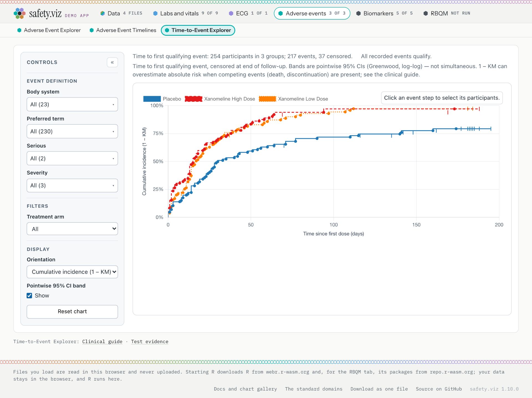Click the Data tab hexagon icon
Screen dimensions: 532x398
click(103, 13)
